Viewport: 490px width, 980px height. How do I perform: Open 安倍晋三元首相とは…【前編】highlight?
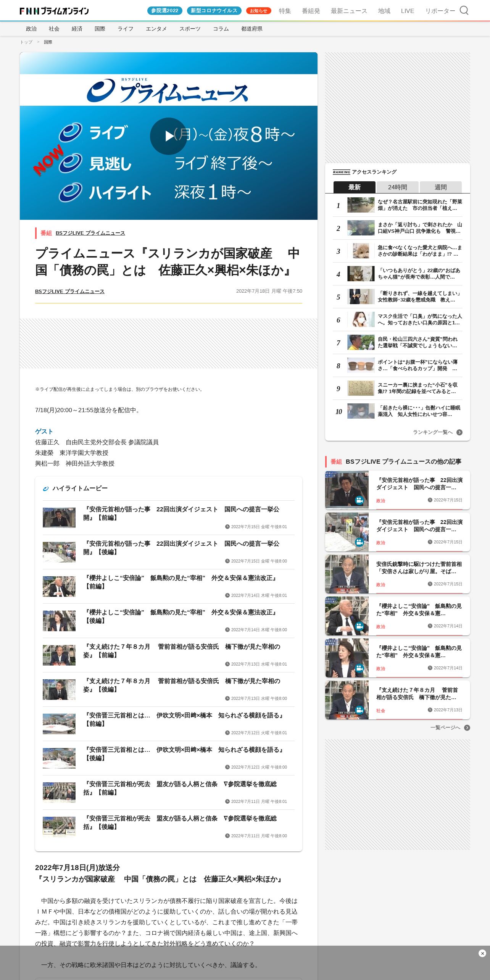pos(169,724)
